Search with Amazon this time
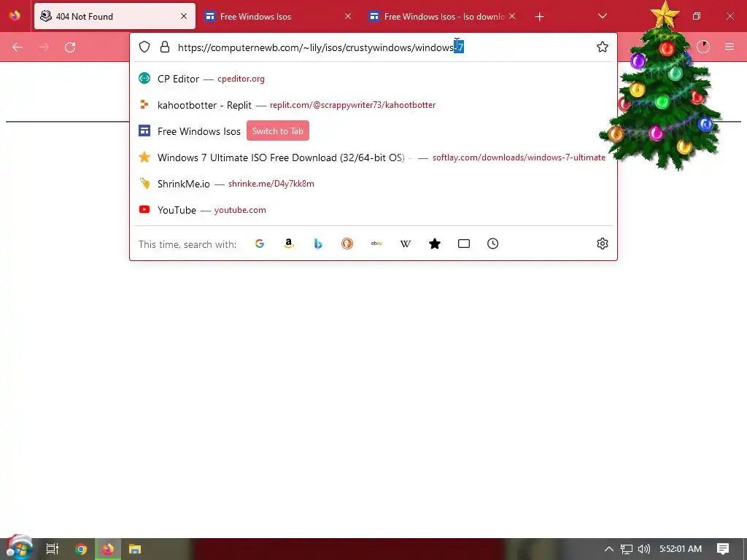This screenshot has height=560, width=747. tap(289, 244)
